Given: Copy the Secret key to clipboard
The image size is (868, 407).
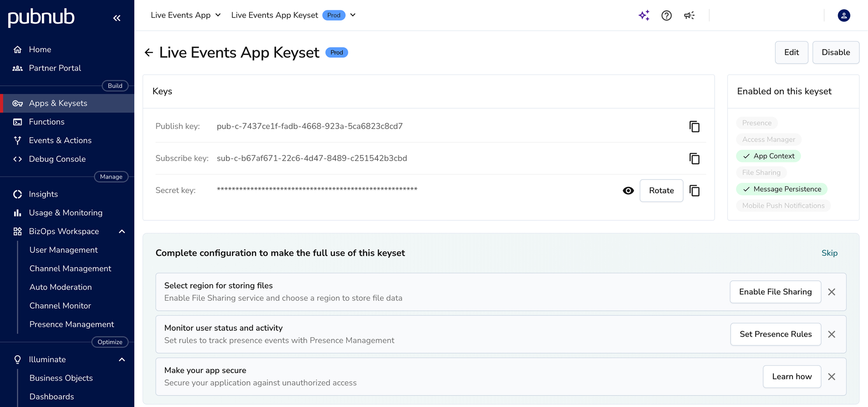Looking at the screenshot, I should point(694,191).
